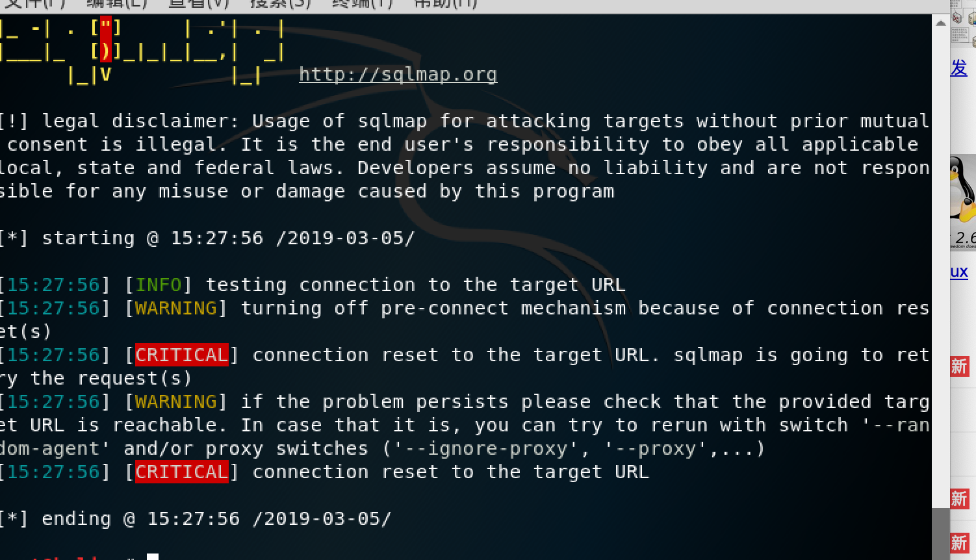Open the 终端(T) menu
976x560 pixels.
click(363, 4)
